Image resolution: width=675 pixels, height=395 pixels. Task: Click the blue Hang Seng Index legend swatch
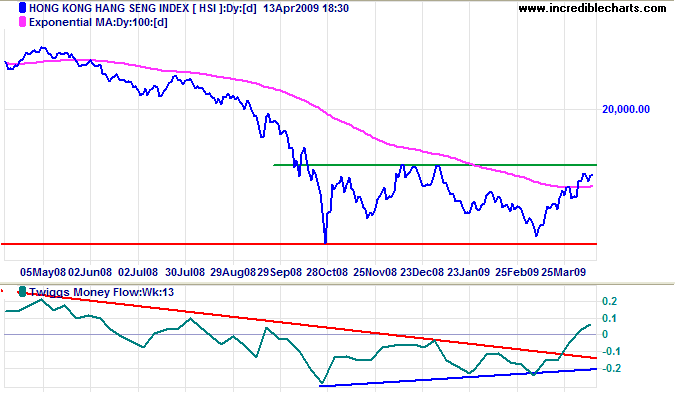22,8
